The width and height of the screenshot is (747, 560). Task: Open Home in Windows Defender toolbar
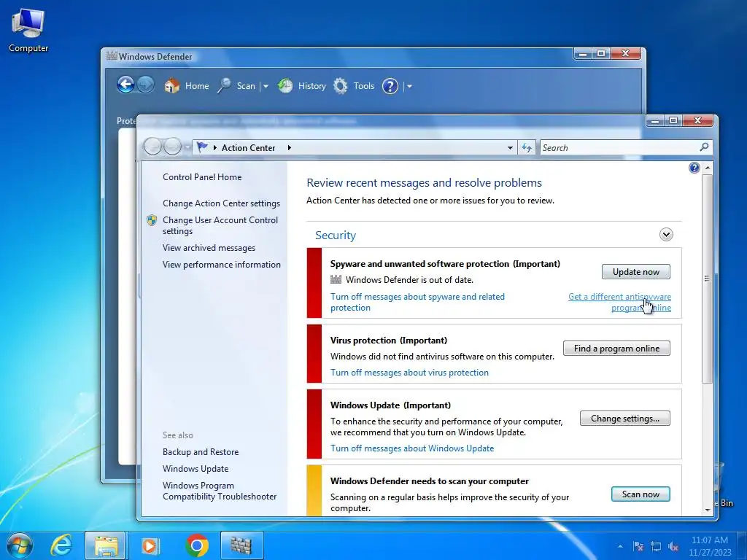pos(187,86)
